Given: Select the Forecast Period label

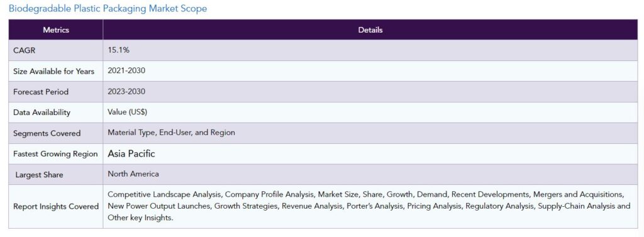Looking at the screenshot, I should tap(41, 92).
